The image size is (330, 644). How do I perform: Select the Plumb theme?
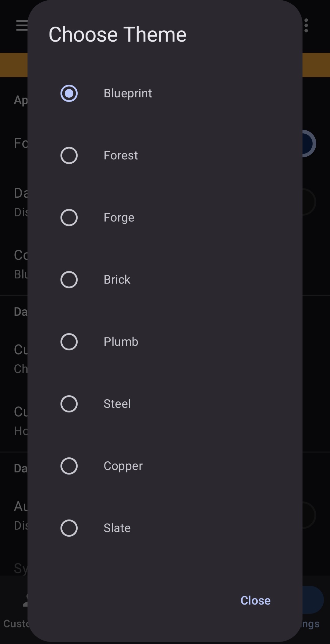(x=69, y=342)
